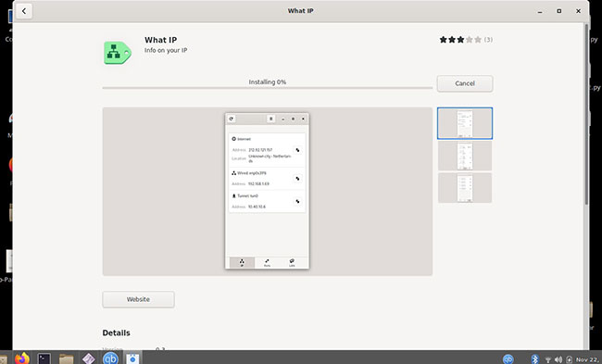This screenshot has height=364, width=602.
Task: Select the third screenshot thumbnail
Action: [465, 188]
